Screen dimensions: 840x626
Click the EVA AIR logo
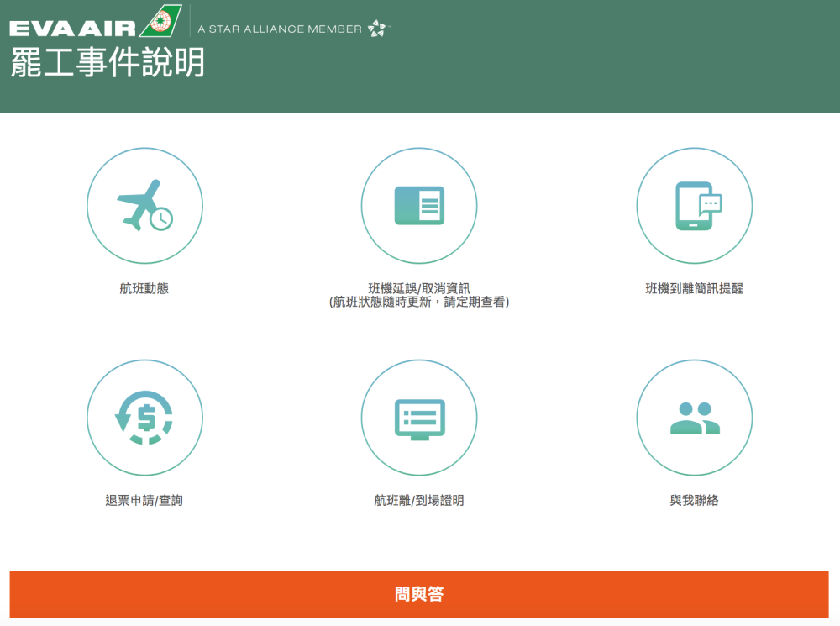pos(96,22)
